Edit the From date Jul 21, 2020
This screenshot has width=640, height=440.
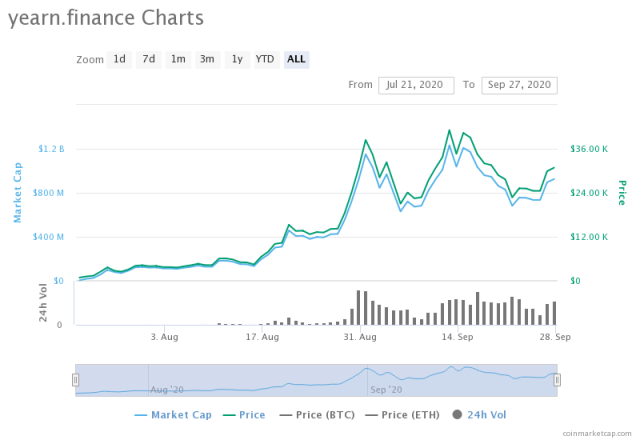coord(416,85)
